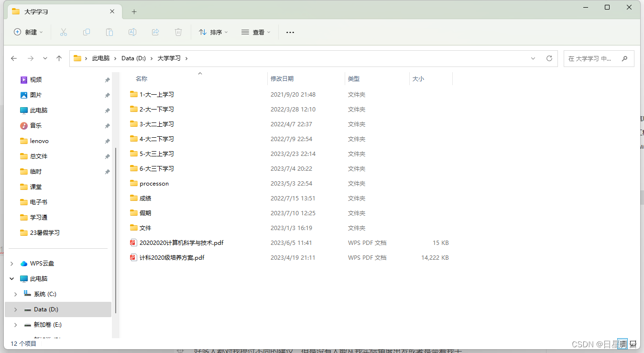
Task: Open the 查看 view dropdown
Action: pos(256,32)
